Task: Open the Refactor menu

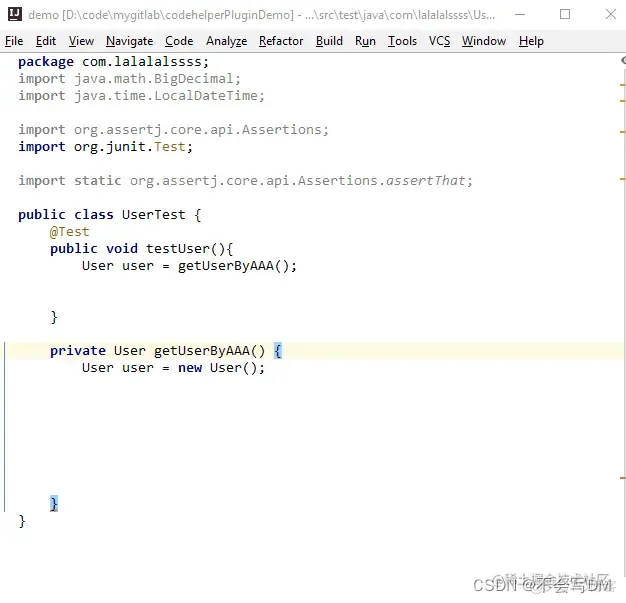Action: [281, 41]
